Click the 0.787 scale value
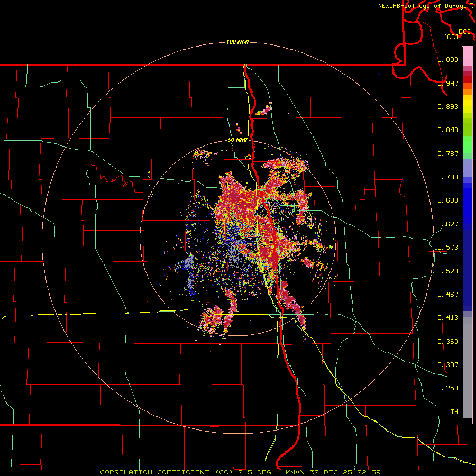Image resolution: width=476 pixels, height=476 pixels. [x=448, y=153]
